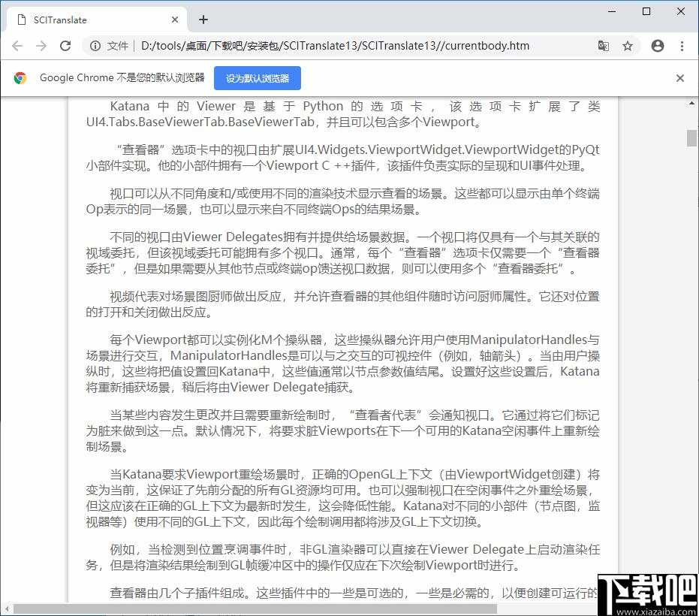The height and width of the screenshot is (616, 699).
Task: Click the Chrome logo in the notification bar
Action: (x=20, y=78)
